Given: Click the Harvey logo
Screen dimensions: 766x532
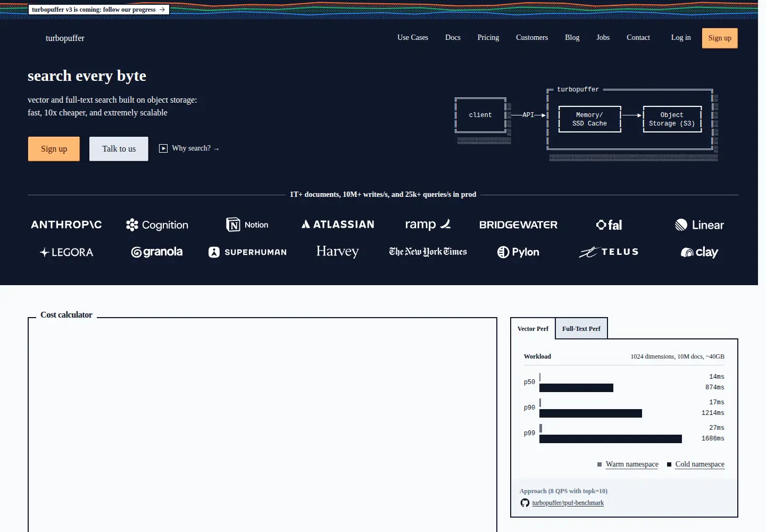Looking at the screenshot, I should click(x=338, y=252).
